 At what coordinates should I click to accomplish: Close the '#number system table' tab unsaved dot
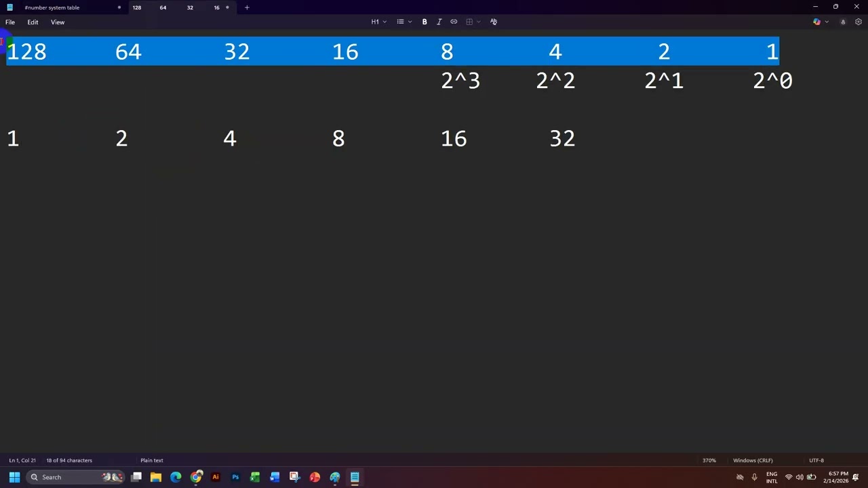(x=119, y=7)
